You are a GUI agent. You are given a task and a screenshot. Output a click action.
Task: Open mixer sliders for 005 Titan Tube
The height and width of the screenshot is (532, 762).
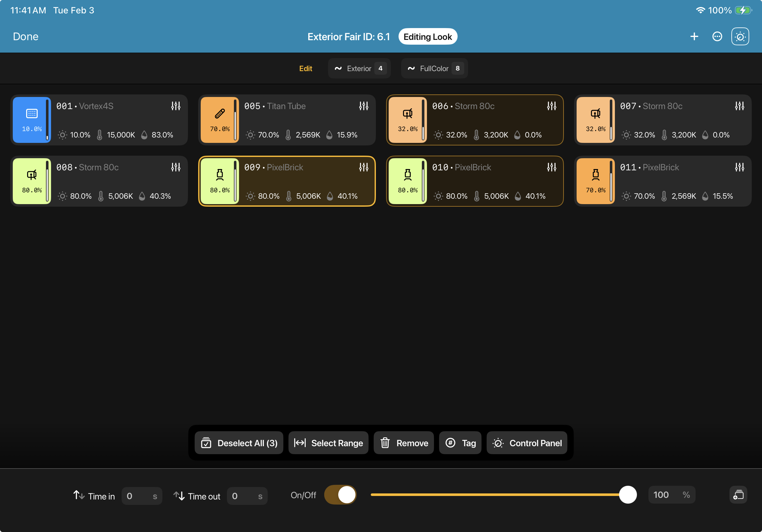pyautogui.click(x=363, y=106)
